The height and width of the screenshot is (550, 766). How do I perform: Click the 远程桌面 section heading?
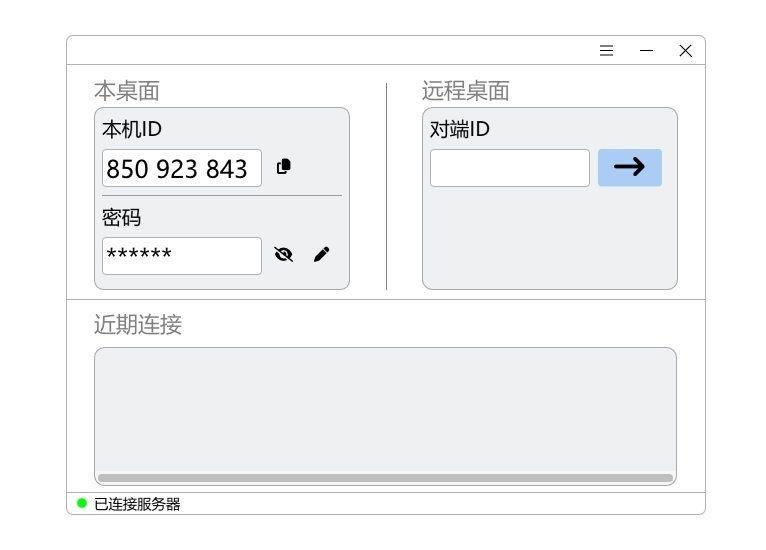click(465, 91)
